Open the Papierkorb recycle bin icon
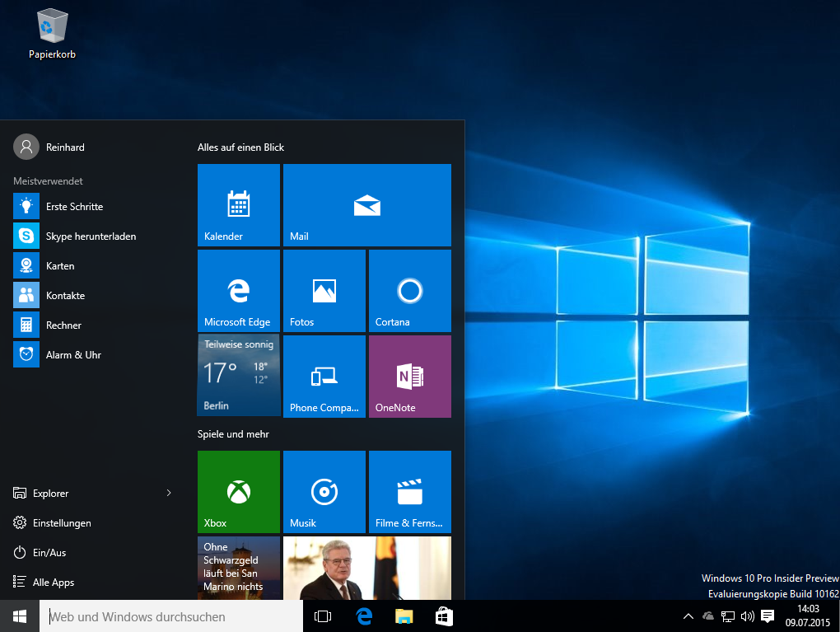The height and width of the screenshot is (632, 840). coord(52,33)
